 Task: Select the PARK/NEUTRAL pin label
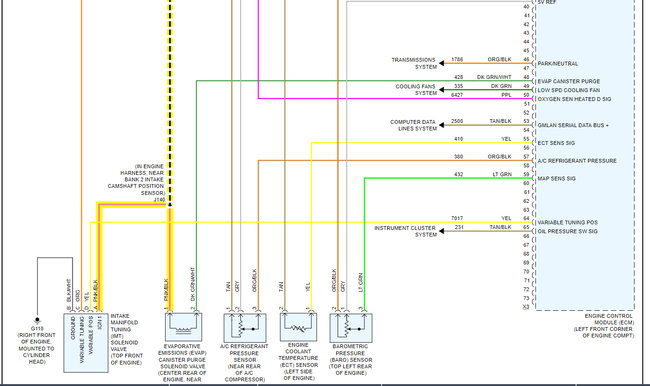(558, 63)
